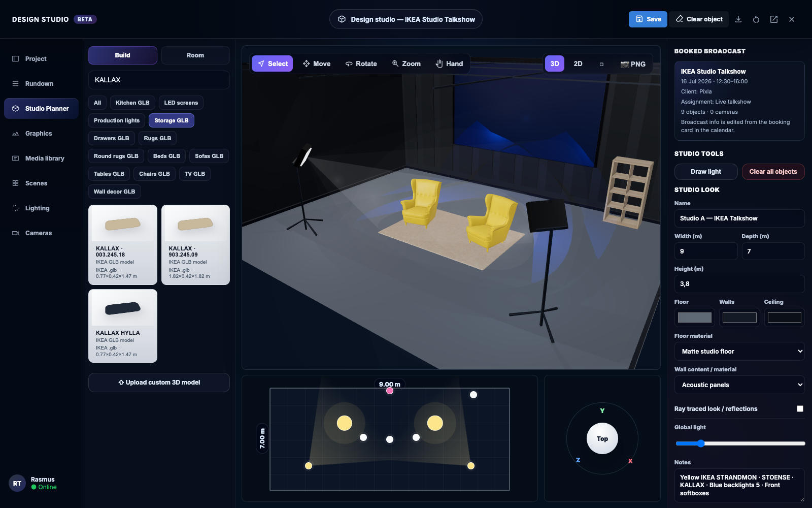812x508 pixels.
Task: Filter by TV GLB category
Action: pyautogui.click(x=195, y=174)
